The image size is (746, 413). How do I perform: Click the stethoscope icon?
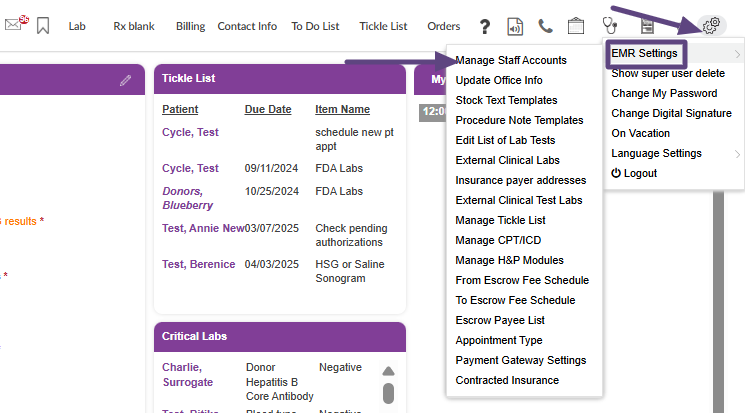[x=609, y=26]
